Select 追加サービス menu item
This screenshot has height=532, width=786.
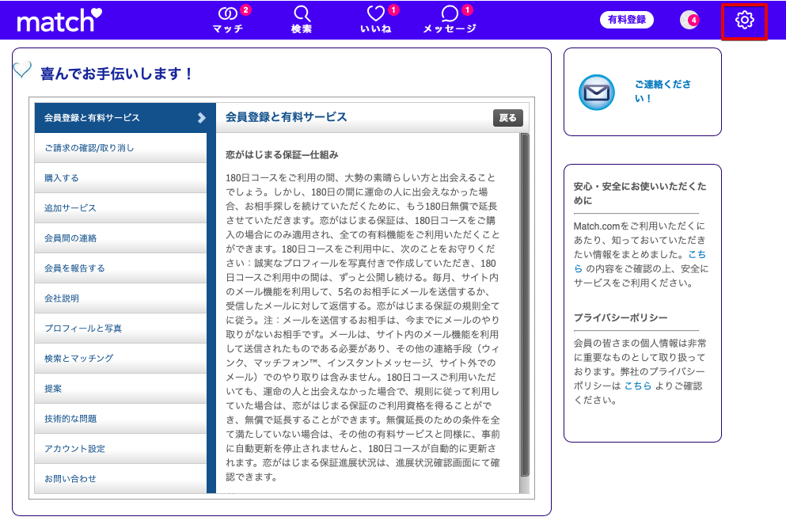click(120, 208)
